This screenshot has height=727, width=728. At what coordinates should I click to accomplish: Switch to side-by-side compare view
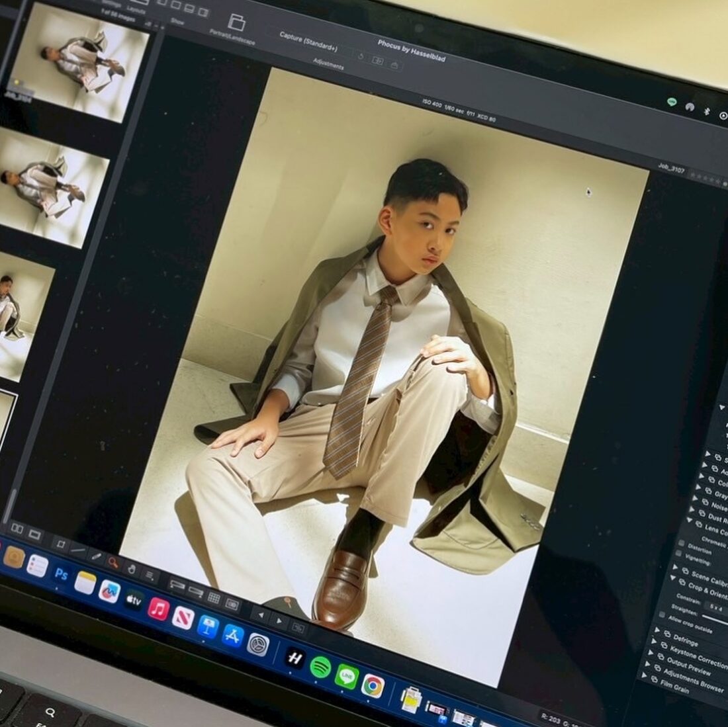pyautogui.click(x=17, y=529)
